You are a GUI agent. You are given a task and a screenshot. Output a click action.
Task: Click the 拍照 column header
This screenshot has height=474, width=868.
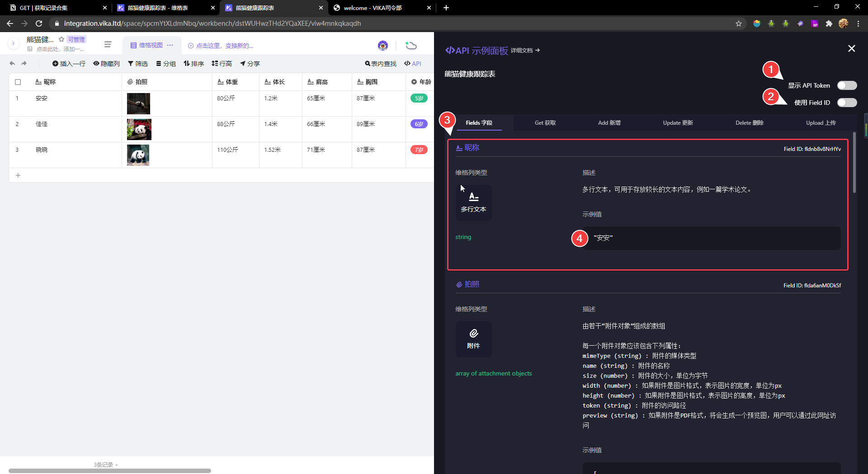pos(167,82)
